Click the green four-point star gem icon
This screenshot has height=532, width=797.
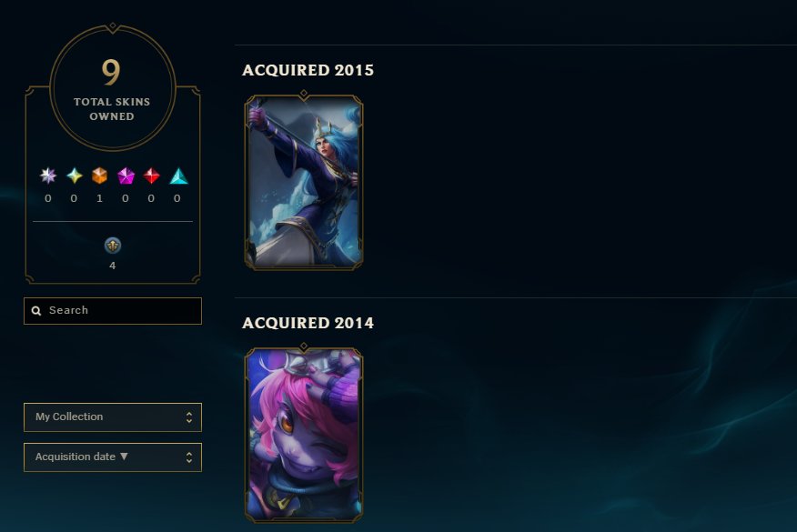(75, 176)
